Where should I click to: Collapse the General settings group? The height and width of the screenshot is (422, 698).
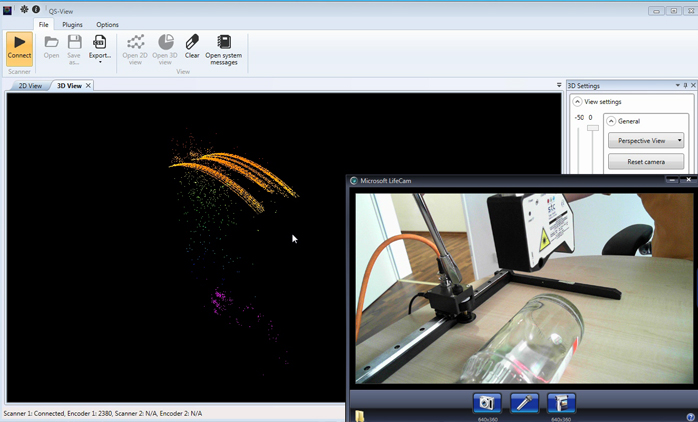[x=611, y=121]
